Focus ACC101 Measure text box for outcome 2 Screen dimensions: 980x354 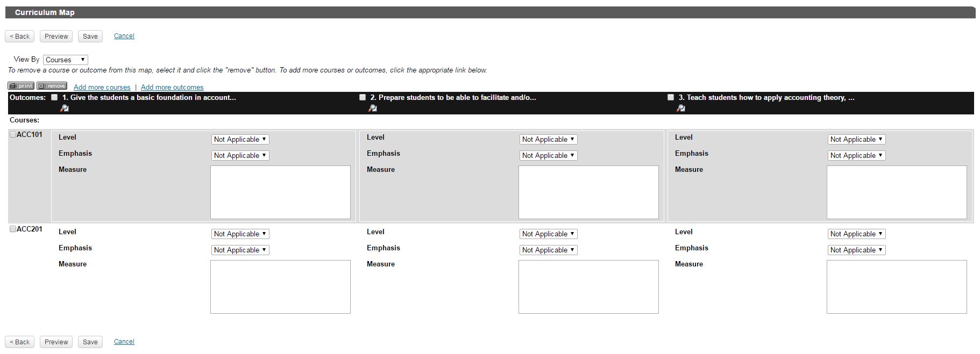[x=588, y=192]
